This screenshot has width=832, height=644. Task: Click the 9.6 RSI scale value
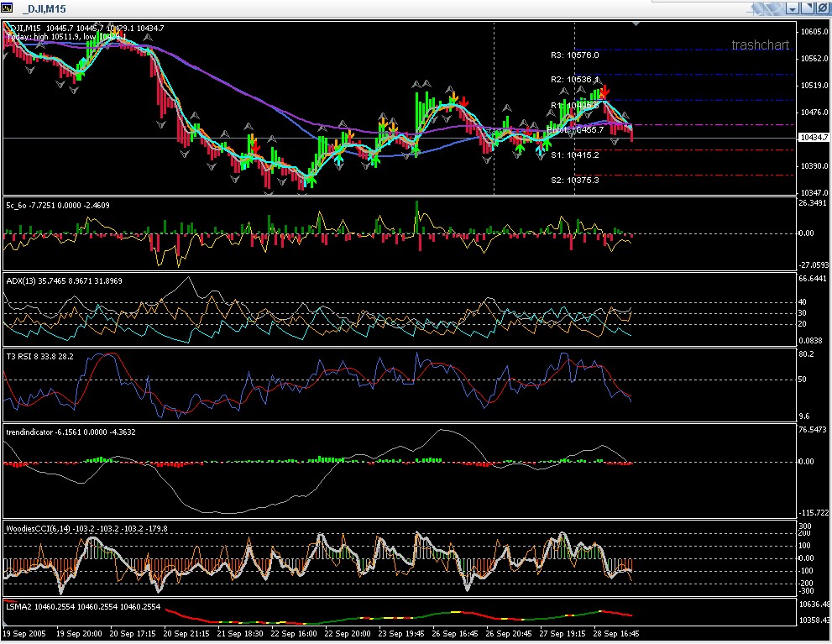804,416
